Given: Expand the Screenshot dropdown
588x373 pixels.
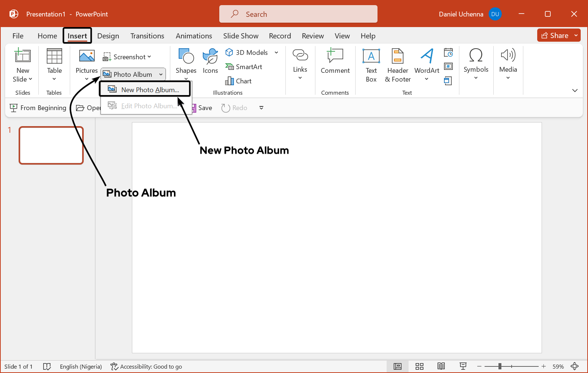Looking at the screenshot, I should point(149,57).
